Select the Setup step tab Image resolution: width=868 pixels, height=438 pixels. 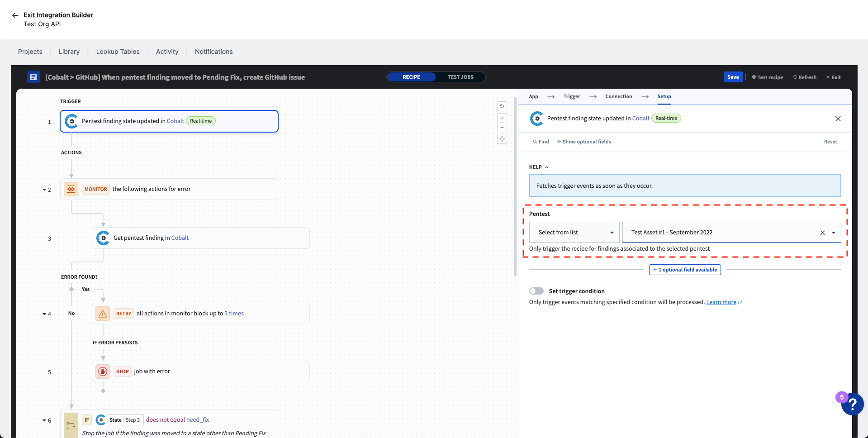click(x=664, y=96)
